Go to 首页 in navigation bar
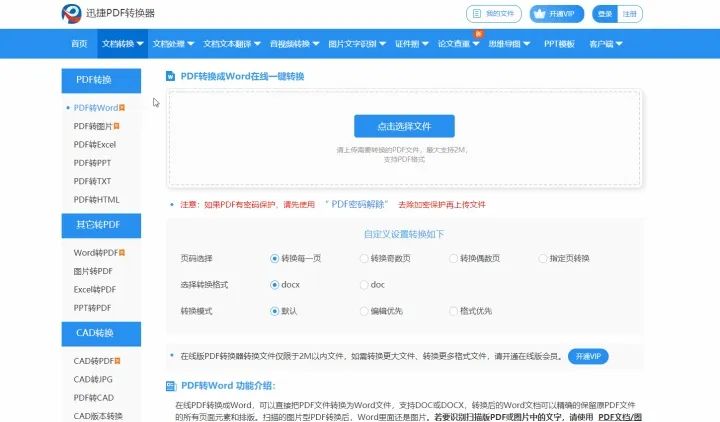This screenshot has height=422, width=720. tap(79, 44)
